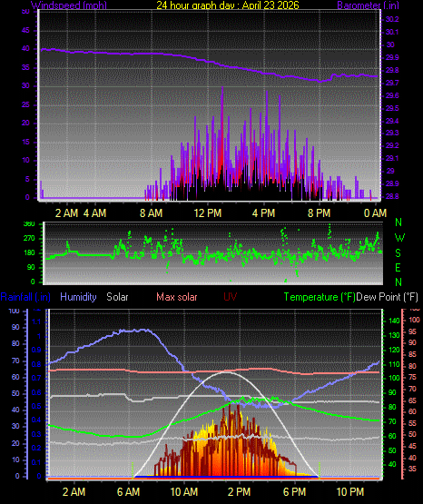
Task: Click the 10 PM tick on the lower chart
Action: point(350,492)
